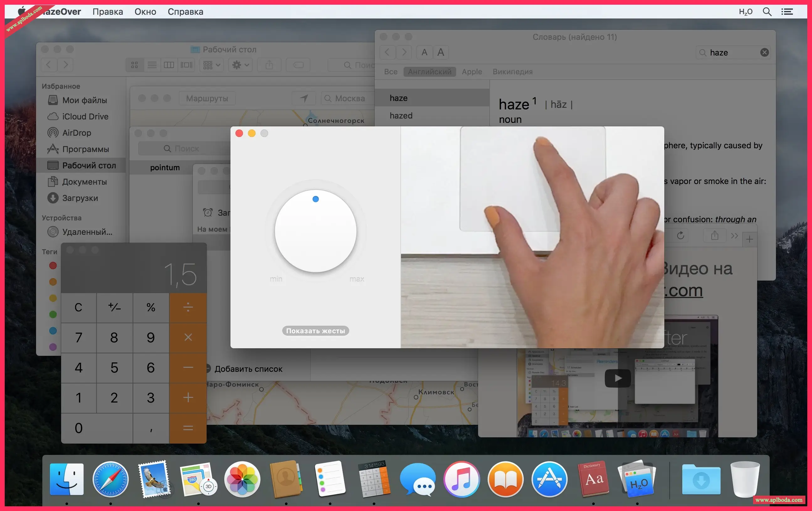Image resolution: width=812 pixels, height=511 pixels.
Task: Clear the haze dictionary search field
Action: (x=764, y=53)
